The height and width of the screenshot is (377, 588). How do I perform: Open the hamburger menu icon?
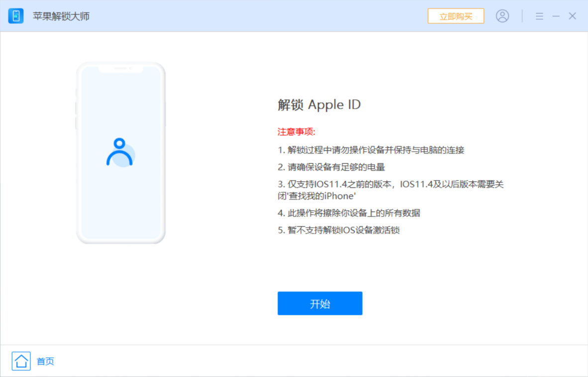point(539,15)
